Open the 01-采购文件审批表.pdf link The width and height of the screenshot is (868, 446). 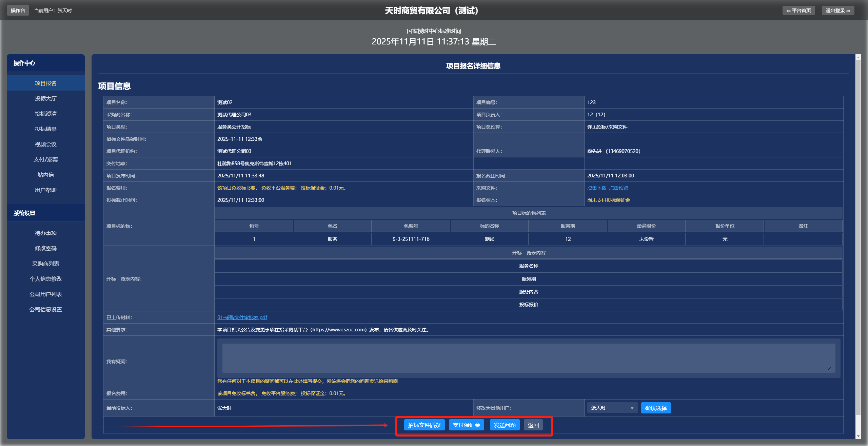(x=242, y=317)
